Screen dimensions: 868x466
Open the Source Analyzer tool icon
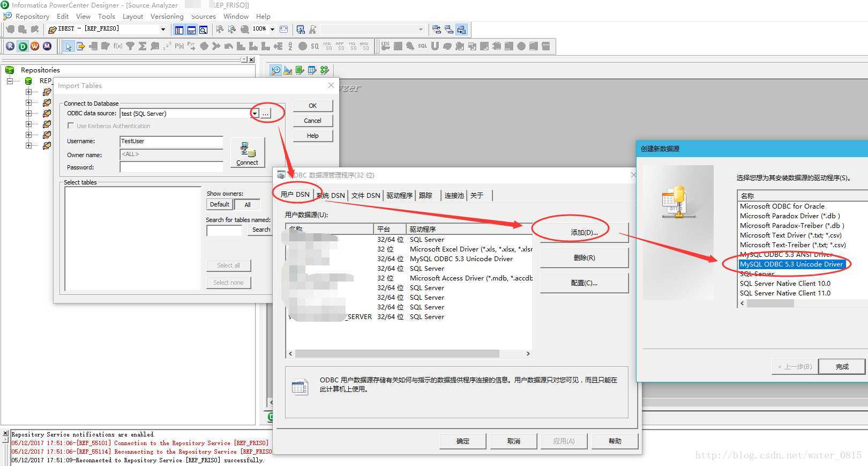point(275,70)
